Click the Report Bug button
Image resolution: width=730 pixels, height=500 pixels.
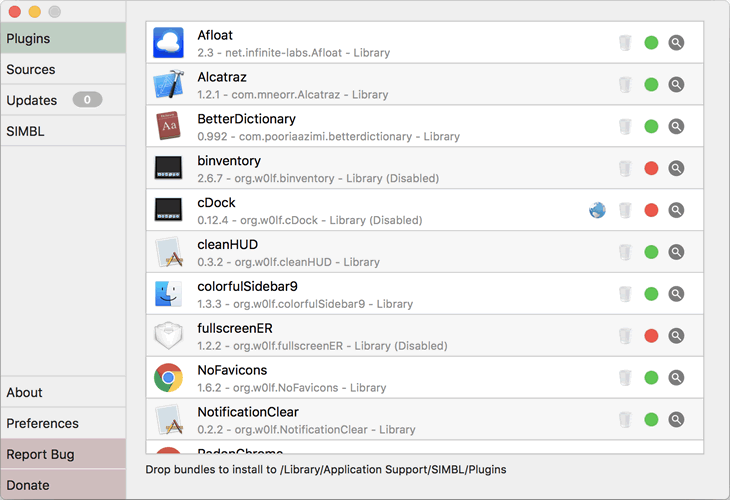click(x=63, y=454)
